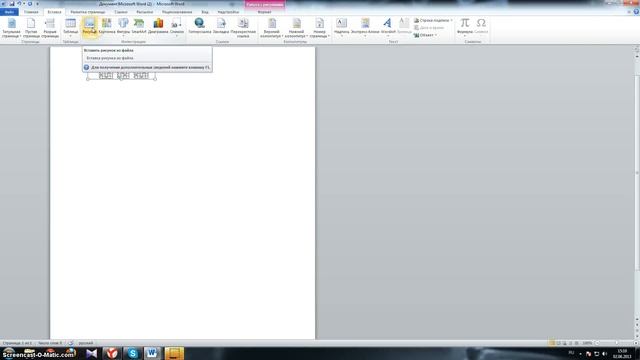640x360 pixels.
Task: Insert a Blank Page (Пустая страница)
Action: [31, 28]
